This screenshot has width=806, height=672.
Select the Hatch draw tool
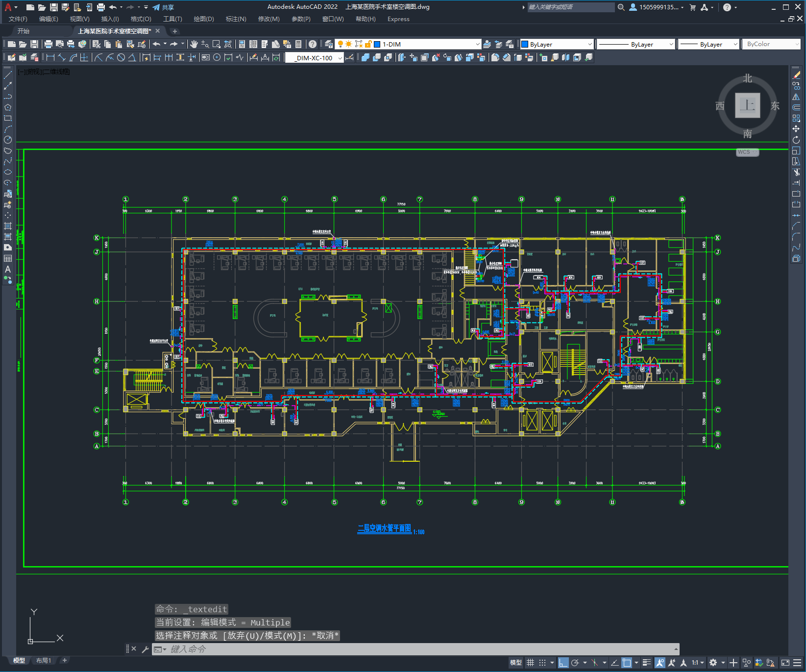[x=8, y=226]
